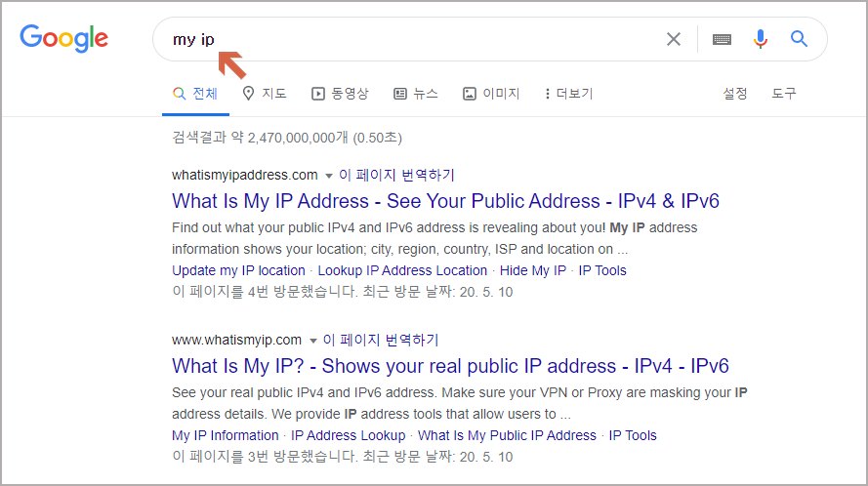The width and height of the screenshot is (868, 486).
Task: Expand dropdown arrow next to www.whatismyip.com
Action: (x=312, y=341)
